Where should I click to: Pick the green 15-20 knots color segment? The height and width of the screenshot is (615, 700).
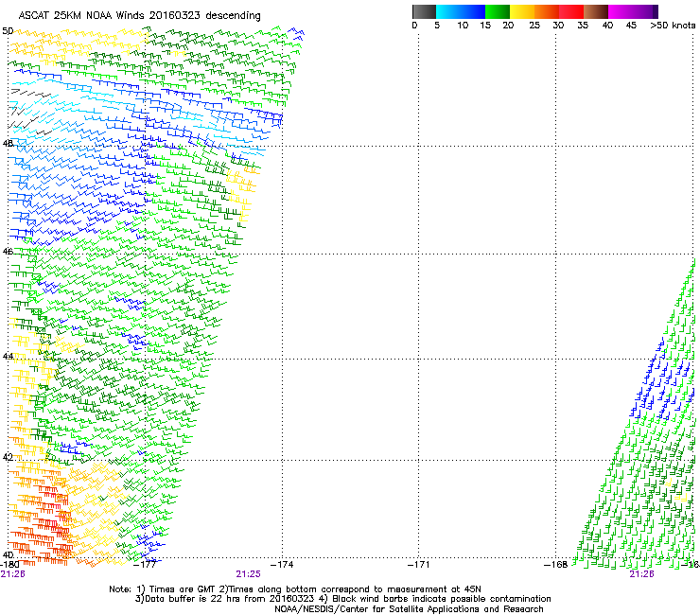498,11
